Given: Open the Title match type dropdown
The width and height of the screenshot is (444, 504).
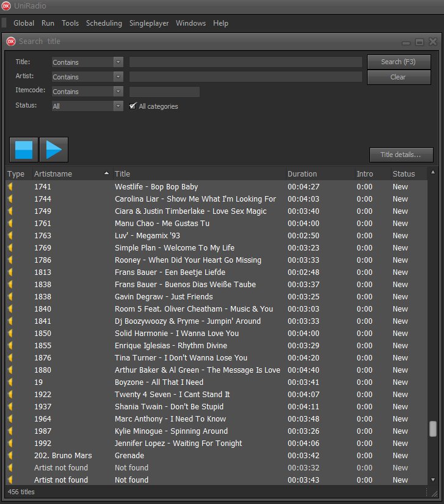Looking at the screenshot, I should 118,62.
